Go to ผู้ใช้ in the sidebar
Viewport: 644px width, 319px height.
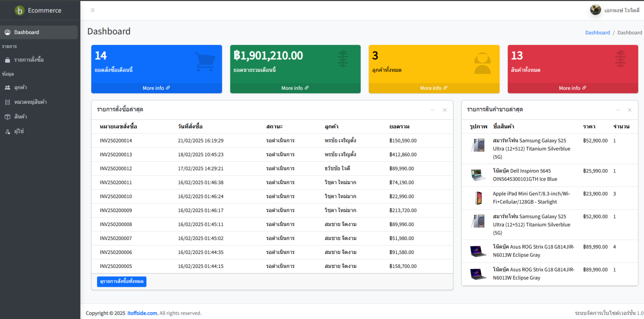coord(39,131)
